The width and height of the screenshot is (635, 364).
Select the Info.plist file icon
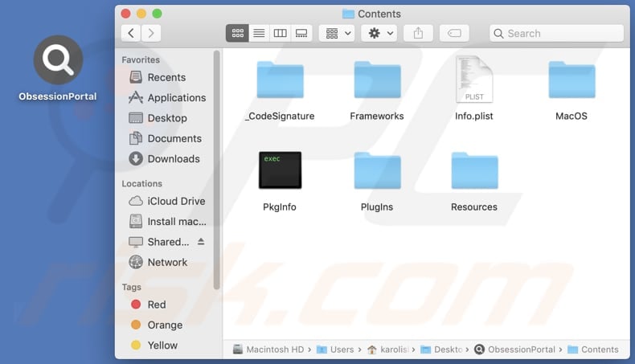pos(473,80)
